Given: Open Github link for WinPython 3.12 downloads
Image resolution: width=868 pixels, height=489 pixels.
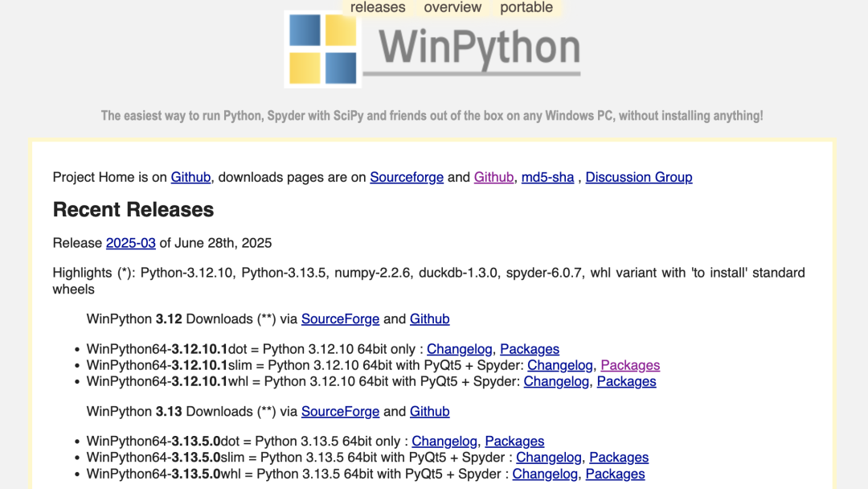Looking at the screenshot, I should click(x=429, y=318).
